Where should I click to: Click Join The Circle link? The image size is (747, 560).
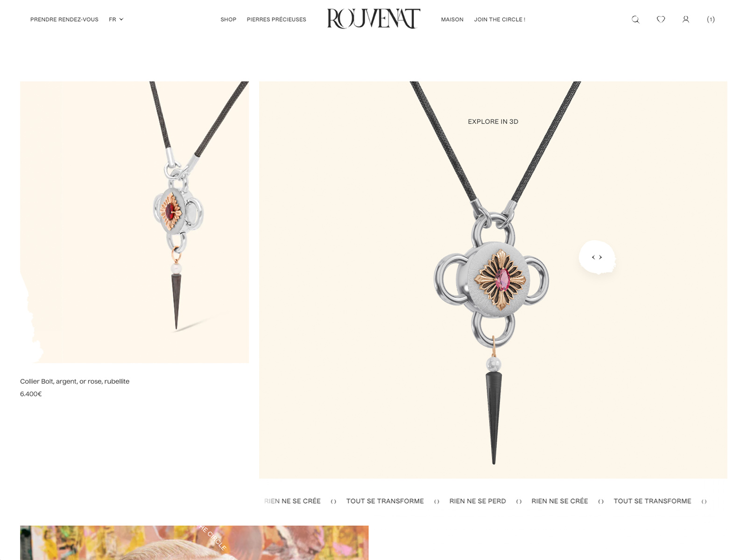[500, 19]
